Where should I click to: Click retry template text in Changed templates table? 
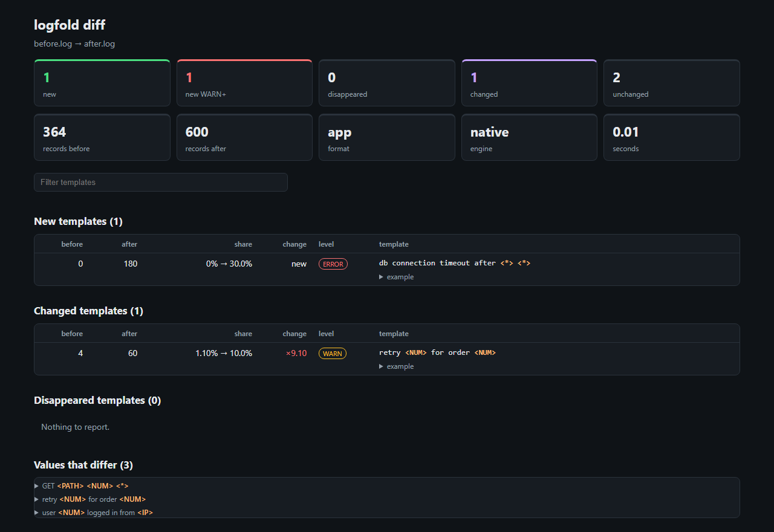(437, 352)
